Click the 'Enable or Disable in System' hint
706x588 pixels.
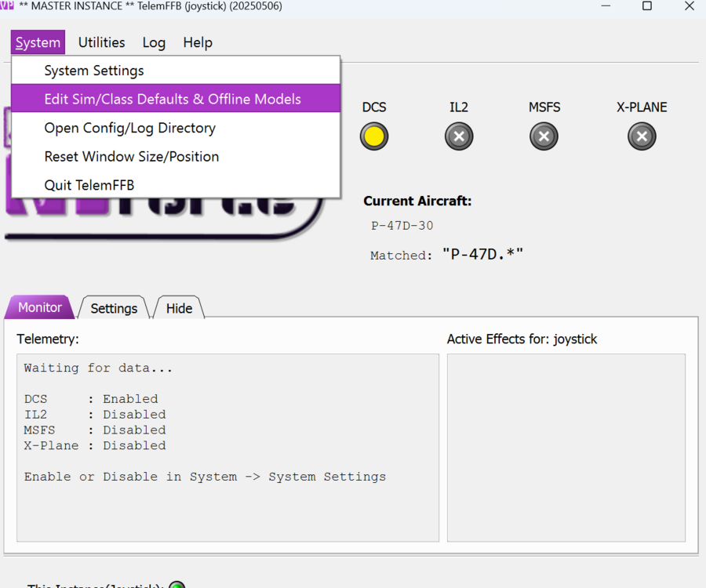tap(205, 477)
